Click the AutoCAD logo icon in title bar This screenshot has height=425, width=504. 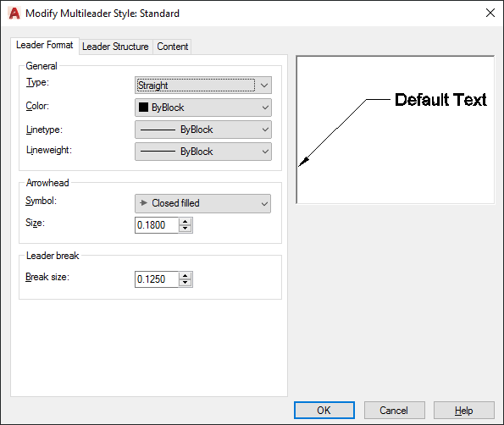(14, 14)
